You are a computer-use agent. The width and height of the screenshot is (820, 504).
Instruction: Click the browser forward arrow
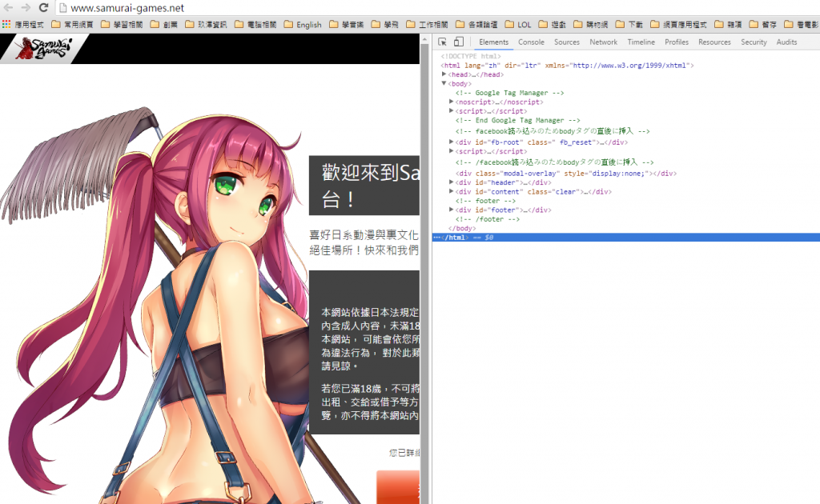tap(26, 8)
